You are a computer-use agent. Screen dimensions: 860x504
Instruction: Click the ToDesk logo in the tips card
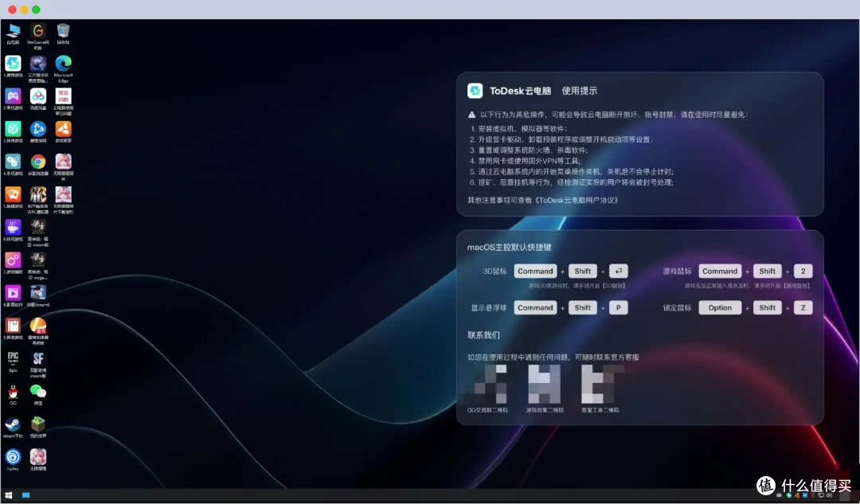475,91
